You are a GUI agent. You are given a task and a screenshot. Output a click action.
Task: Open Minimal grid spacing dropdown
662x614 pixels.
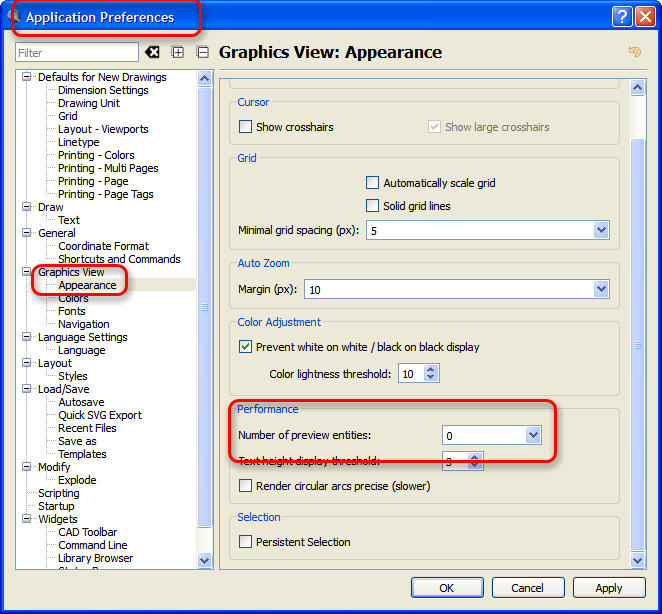[x=600, y=230]
